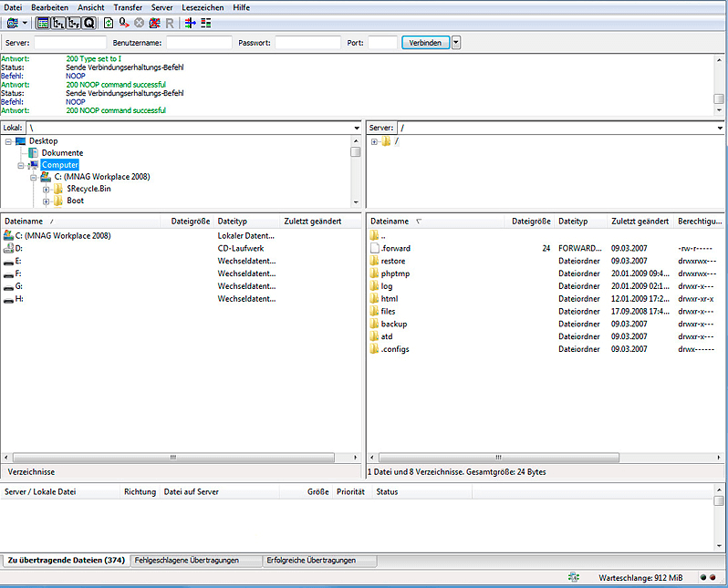The image size is (728, 588).
Task: Toggle the transfer queue view button
Action: tap(88, 22)
